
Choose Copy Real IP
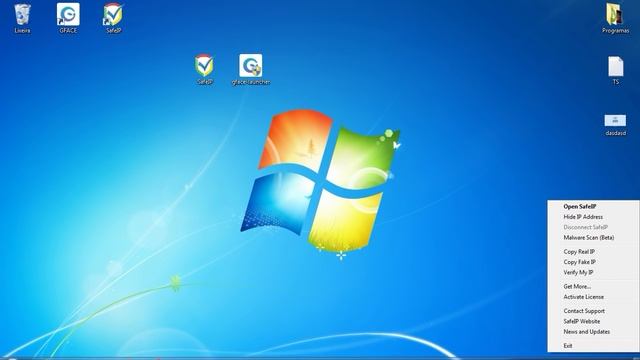click(593, 251)
